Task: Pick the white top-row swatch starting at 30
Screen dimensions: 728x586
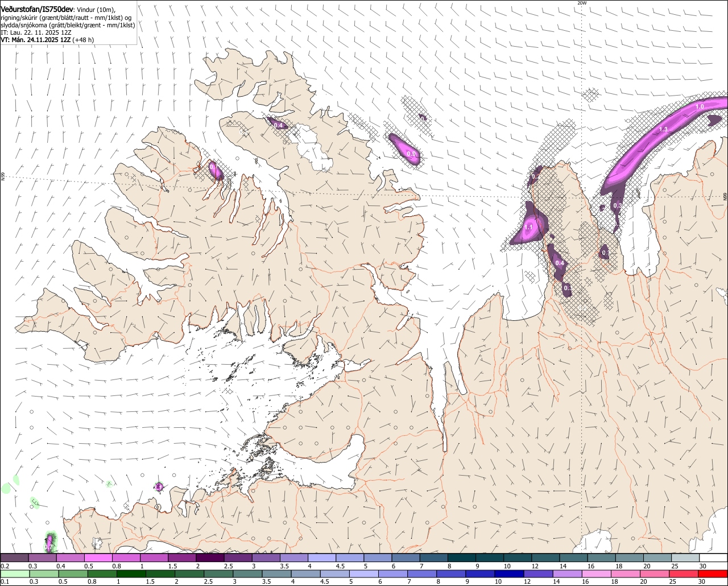Action: [x=713, y=558]
